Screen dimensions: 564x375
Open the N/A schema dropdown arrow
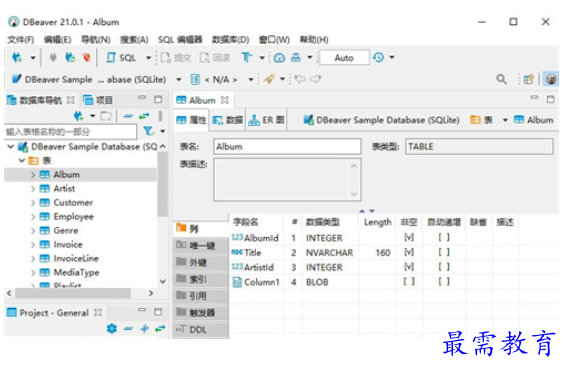pos(251,79)
